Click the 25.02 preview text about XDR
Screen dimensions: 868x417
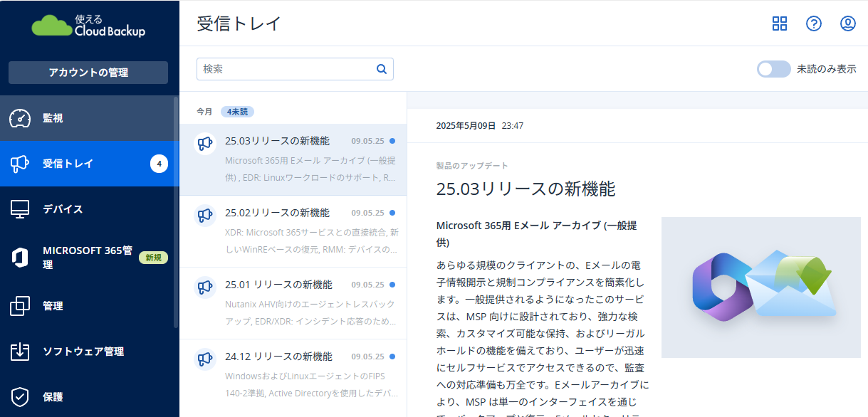tap(311, 241)
